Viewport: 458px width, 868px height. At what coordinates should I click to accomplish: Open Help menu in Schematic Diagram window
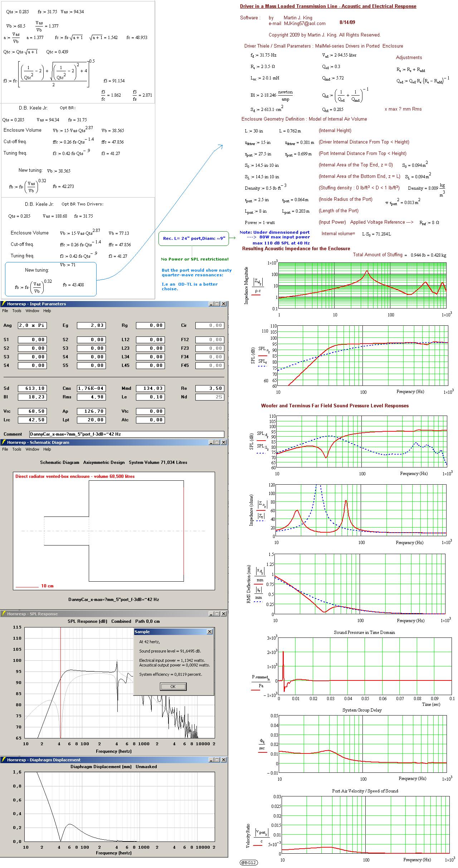tap(47, 449)
